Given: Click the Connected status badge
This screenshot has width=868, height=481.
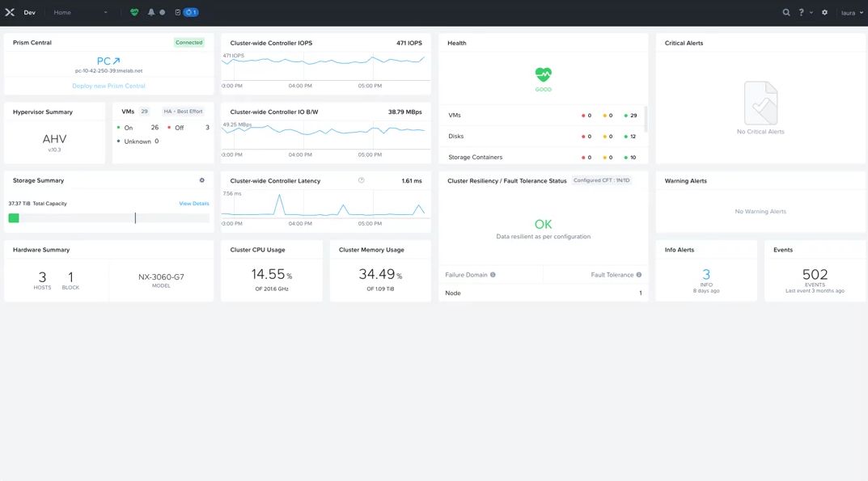Looking at the screenshot, I should coord(188,43).
